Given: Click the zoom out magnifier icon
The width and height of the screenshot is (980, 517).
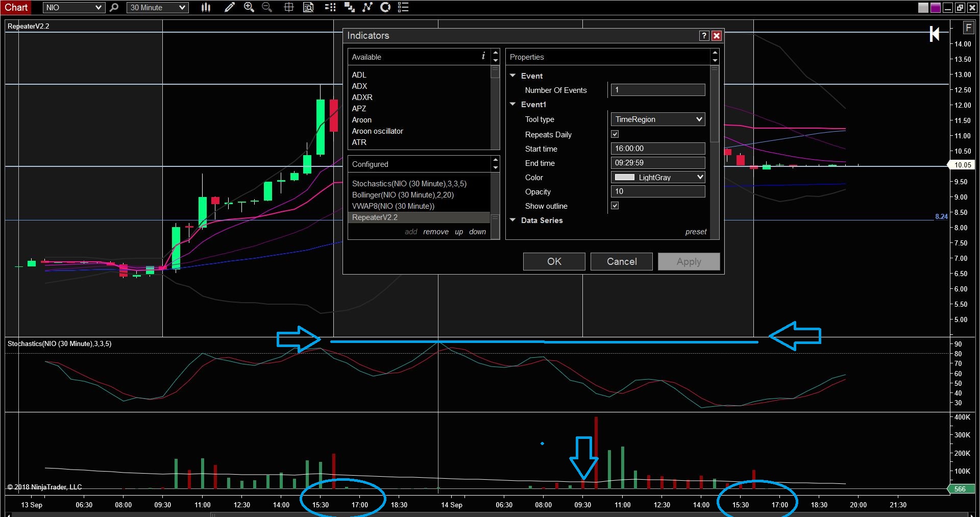Looking at the screenshot, I should (x=267, y=7).
